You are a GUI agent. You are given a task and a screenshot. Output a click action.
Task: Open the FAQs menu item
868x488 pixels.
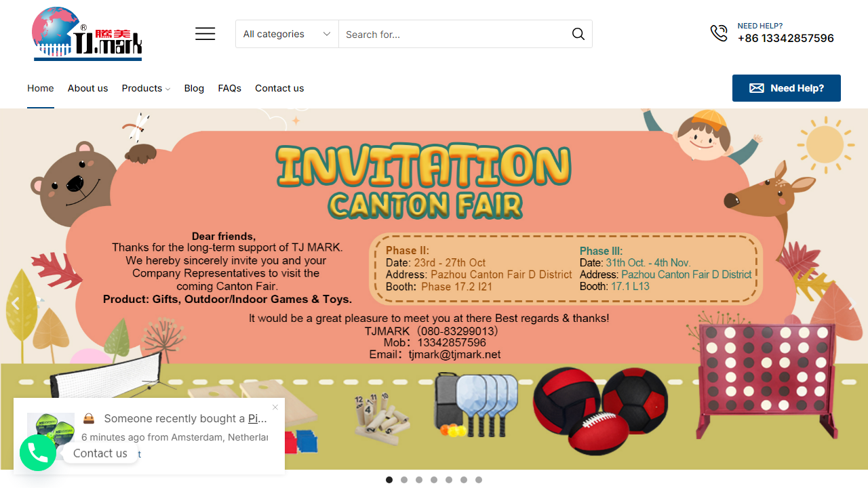click(x=230, y=88)
